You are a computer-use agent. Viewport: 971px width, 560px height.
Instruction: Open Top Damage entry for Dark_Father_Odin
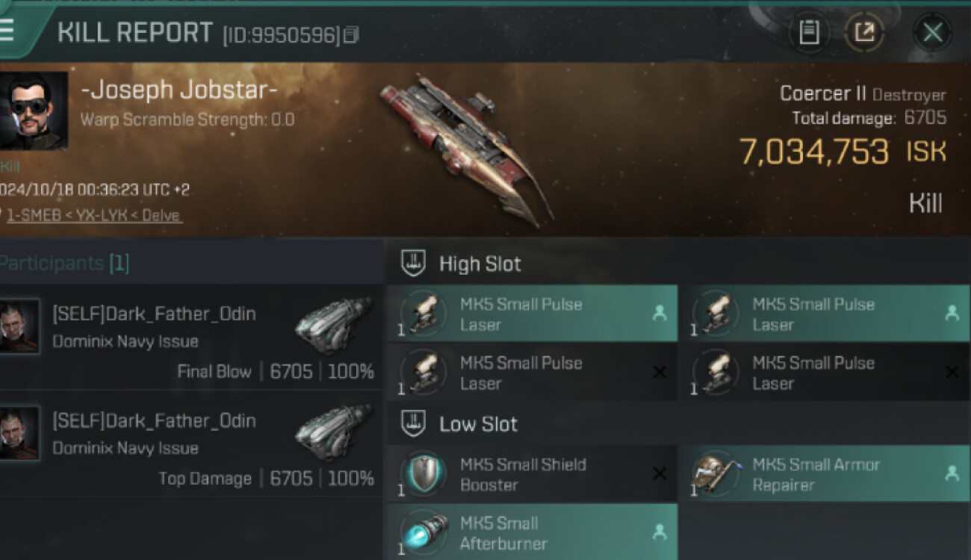tap(191, 444)
